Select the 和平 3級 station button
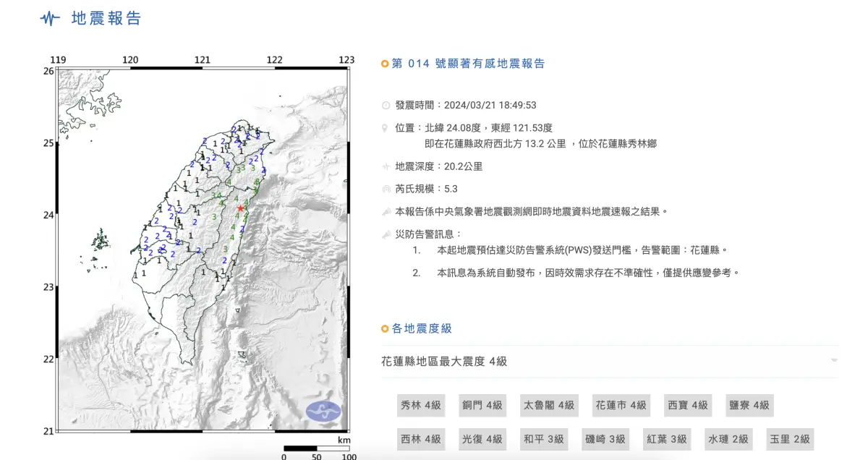The width and height of the screenshot is (868, 460). (x=544, y=439)
